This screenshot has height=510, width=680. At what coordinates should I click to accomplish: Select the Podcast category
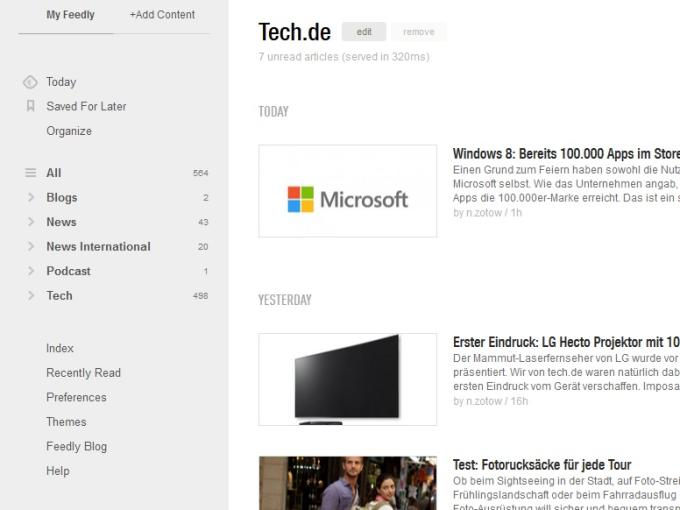[x=69, y=271]
